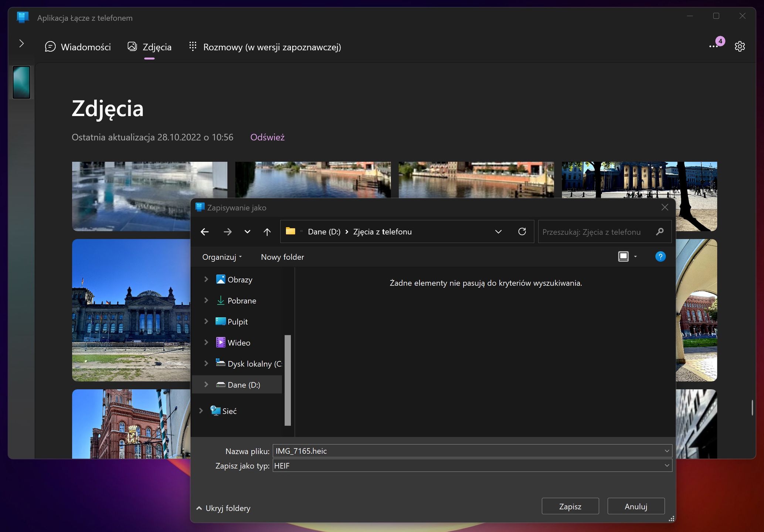Expand the Pulpit tree node
Viewport: 764px width, 532px height.
pos(206,321)
